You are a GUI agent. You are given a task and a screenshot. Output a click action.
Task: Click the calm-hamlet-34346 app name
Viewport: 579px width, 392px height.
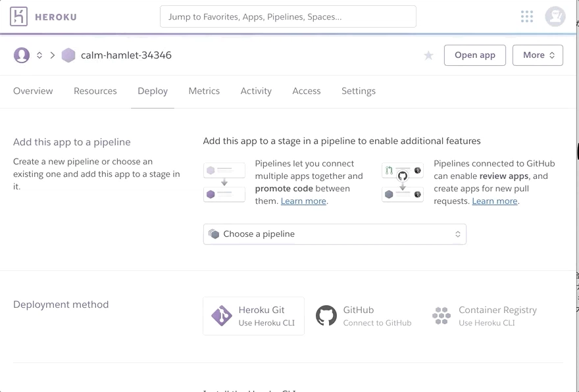pos(126,55)
